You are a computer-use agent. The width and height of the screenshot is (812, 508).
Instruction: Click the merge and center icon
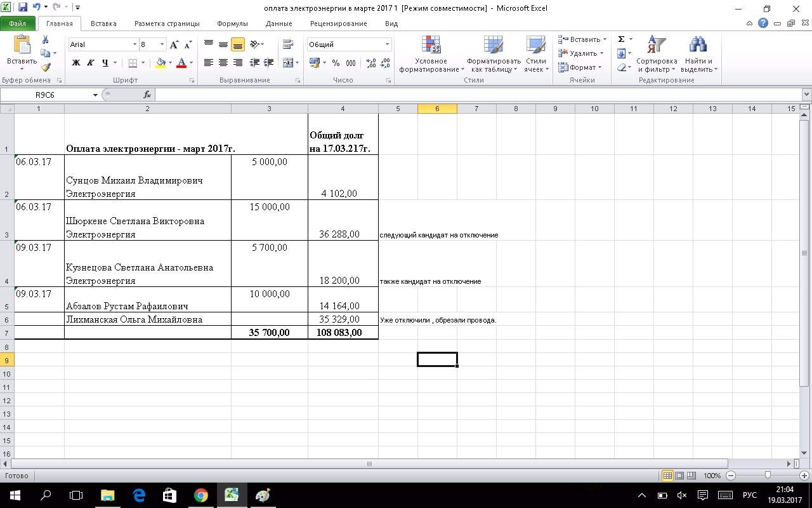click(x=287, y=63)
